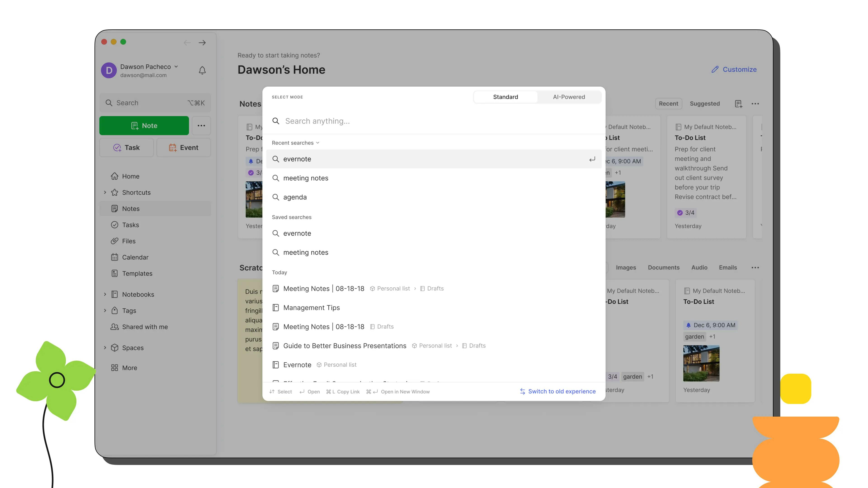The height and width of the screenshot is (488, 868).
Task: Click More in the sidebar
Action: (x=155, y=368)
